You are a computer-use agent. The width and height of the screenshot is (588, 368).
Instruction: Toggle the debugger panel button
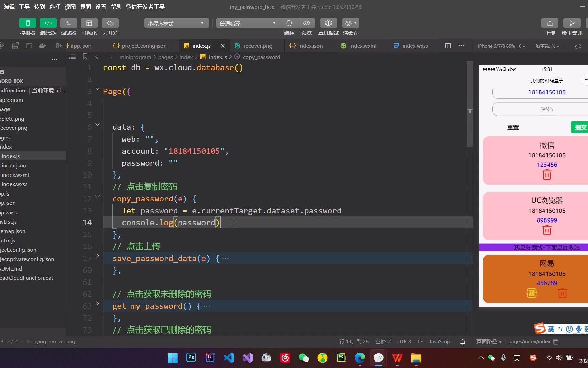tap(69, 23)
